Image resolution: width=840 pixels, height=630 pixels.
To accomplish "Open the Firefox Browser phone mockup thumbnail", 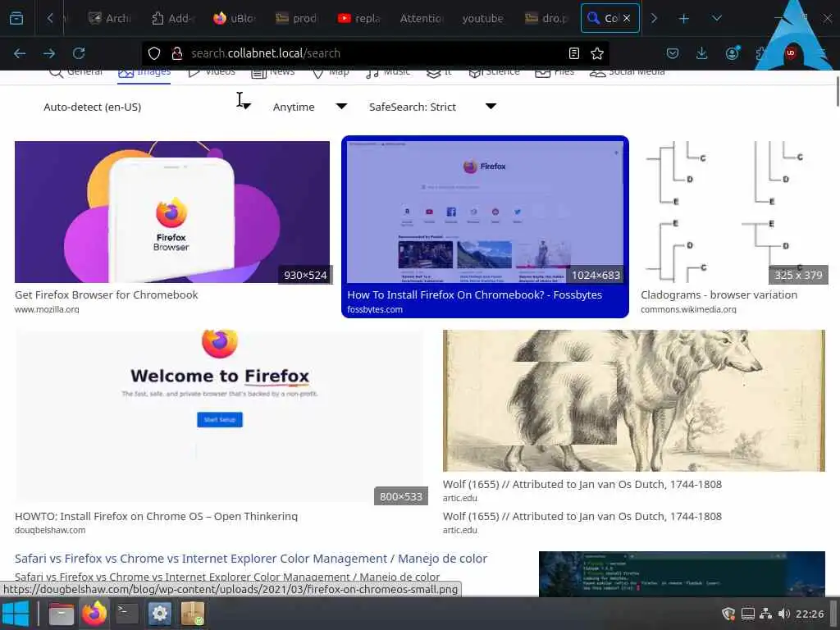I will pos(172,212).
